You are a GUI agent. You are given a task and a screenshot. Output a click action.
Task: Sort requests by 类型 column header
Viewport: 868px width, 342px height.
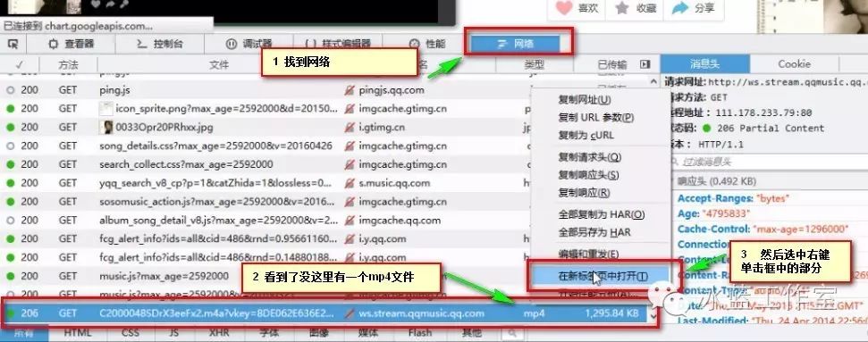click(x=535, y=65)
